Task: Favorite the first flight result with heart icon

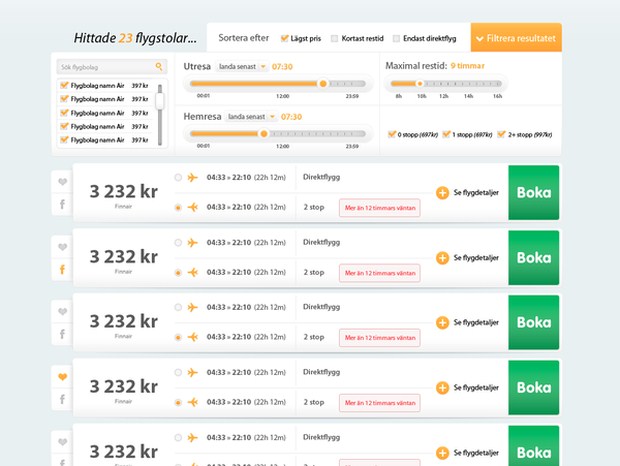Action: (62, 182)
